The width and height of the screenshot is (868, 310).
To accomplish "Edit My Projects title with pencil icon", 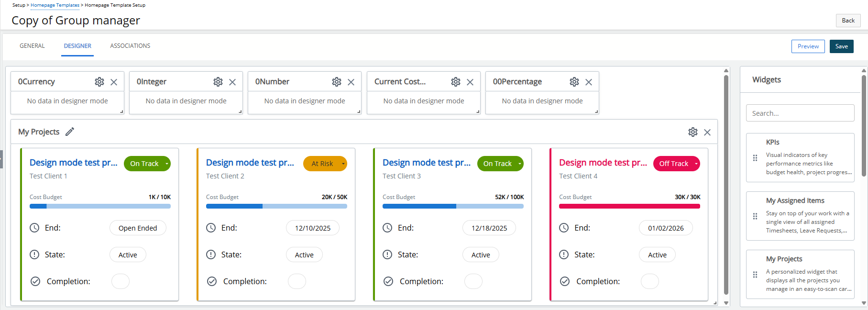I will [x=70, y=132].
